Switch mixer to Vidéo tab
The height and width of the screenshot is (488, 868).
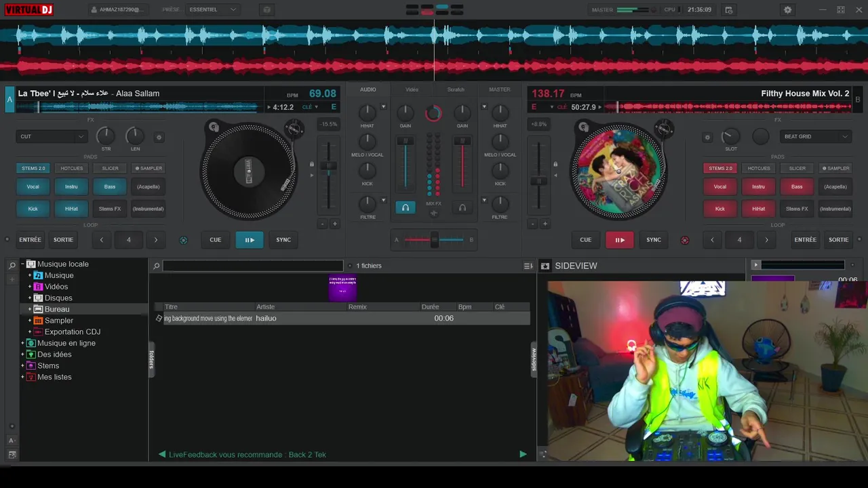(x=412, y=89)
